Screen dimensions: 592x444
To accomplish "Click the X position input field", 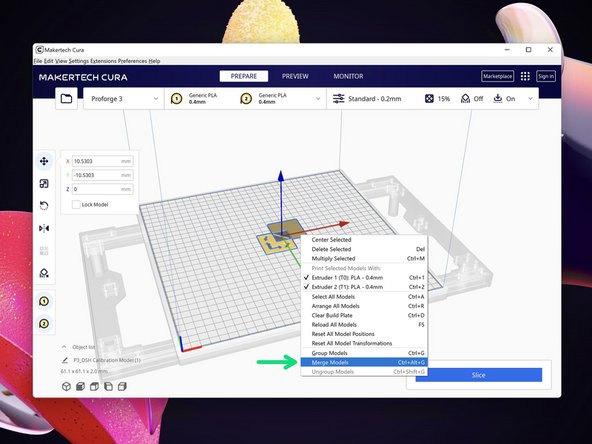I will coord(102,161).
